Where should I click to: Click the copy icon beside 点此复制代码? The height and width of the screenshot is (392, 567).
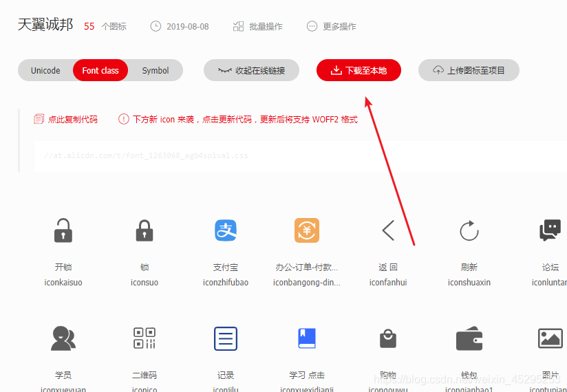[x=39, y=119]
